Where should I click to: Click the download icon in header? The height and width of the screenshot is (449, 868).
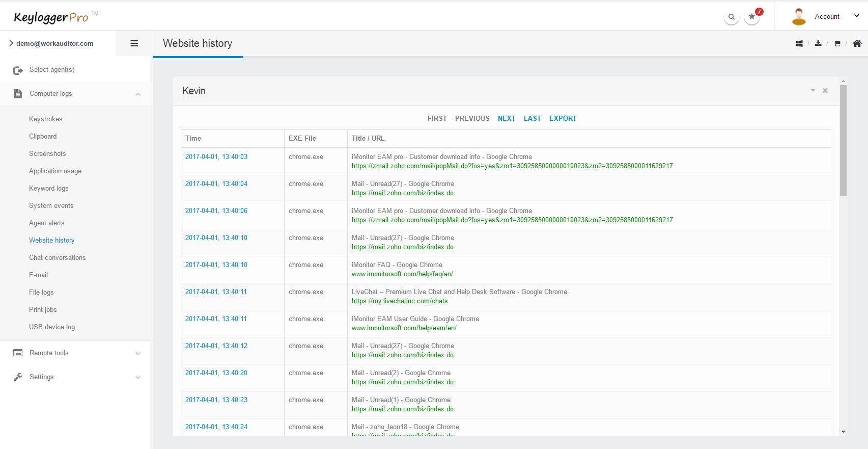(818, 43)
